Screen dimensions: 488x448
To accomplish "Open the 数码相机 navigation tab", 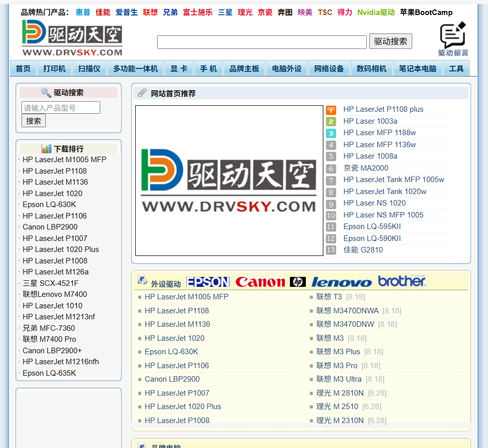I will 371,68.
